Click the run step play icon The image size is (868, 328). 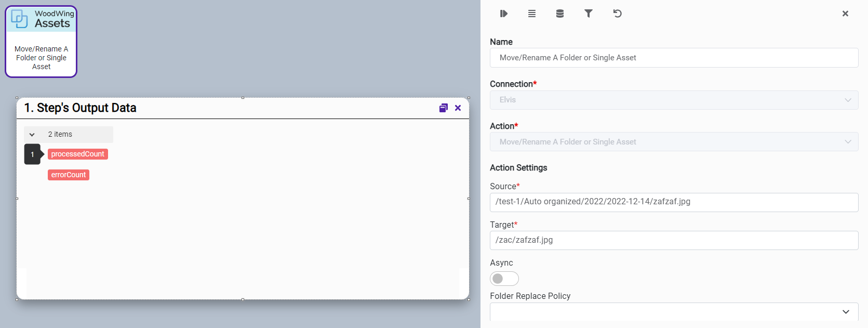point(503,14)
